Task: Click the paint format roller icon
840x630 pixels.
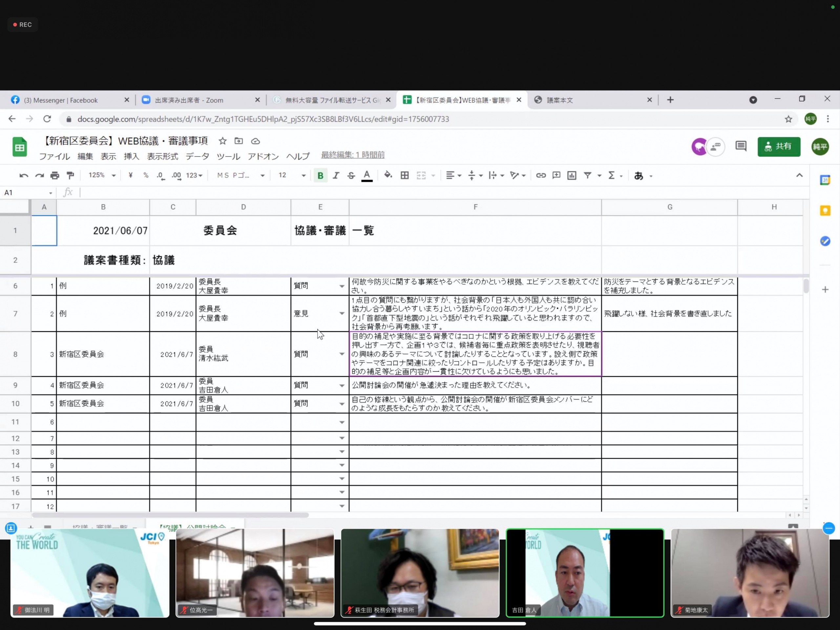Action: [70, 175]
